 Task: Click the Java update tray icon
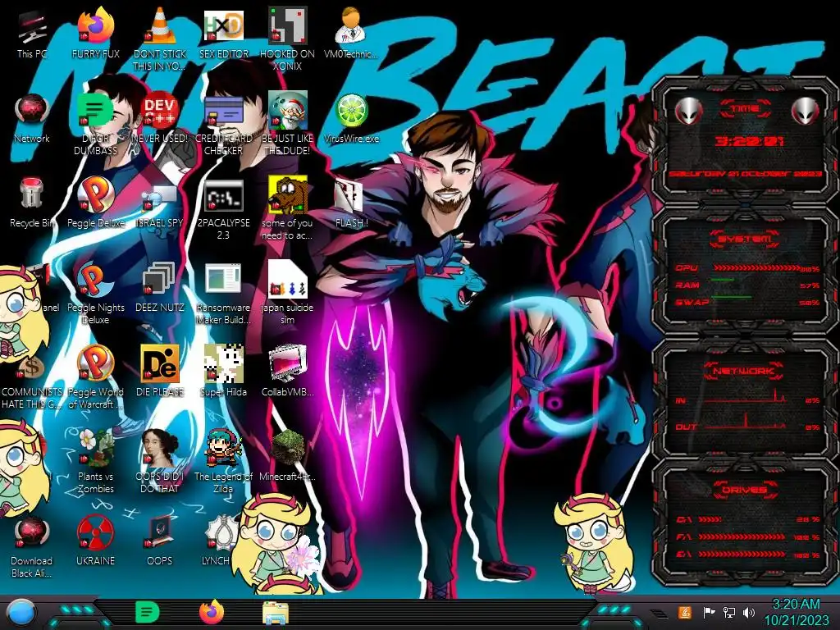(x=684, y=612)
